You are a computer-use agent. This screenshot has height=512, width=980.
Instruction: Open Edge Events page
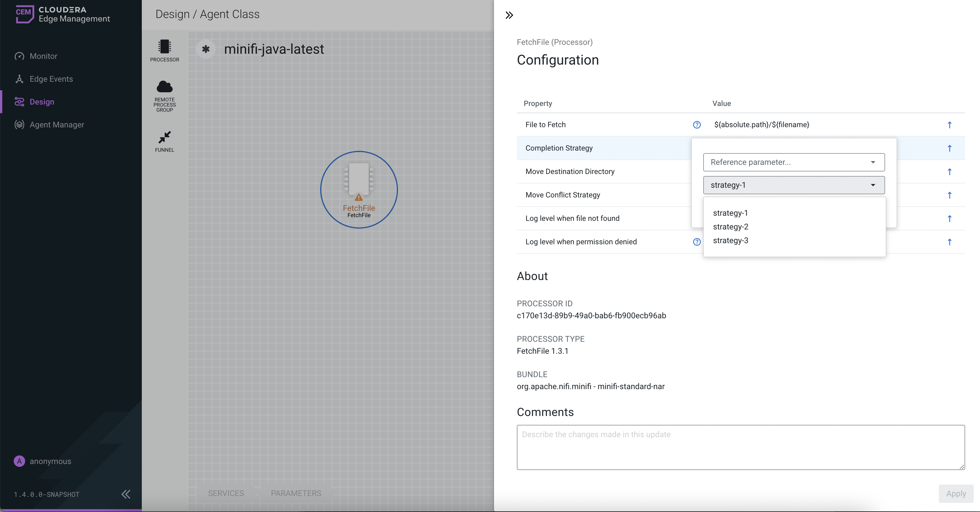[51, 79]
